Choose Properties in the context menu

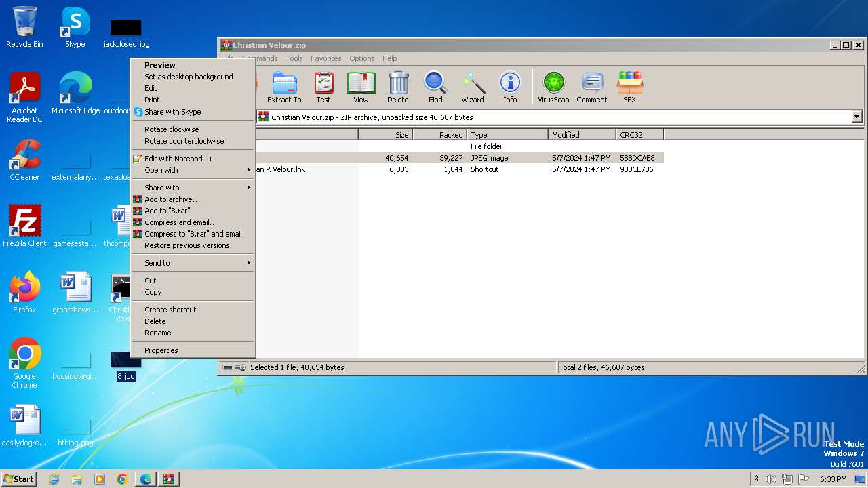pyautogui.click(x=193, y=350)
